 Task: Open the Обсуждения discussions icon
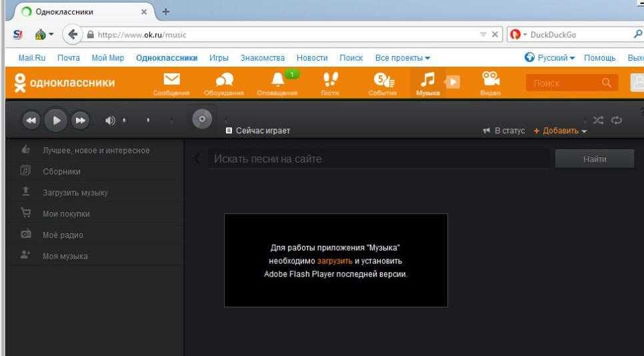point(224,84)
